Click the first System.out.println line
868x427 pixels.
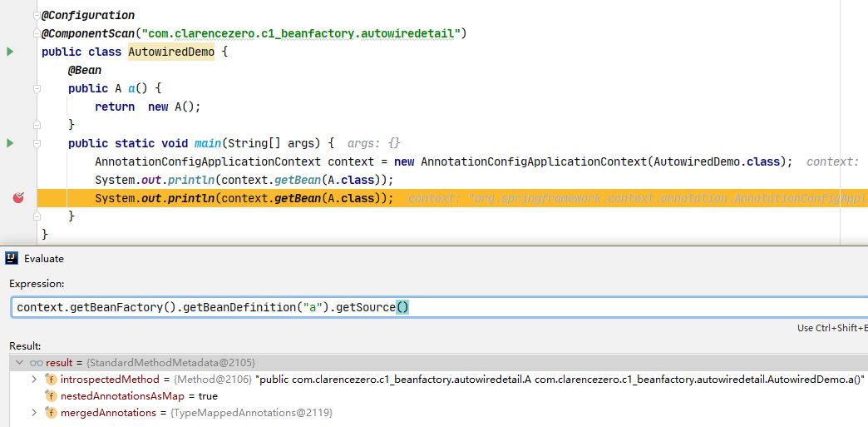[244, 181]
